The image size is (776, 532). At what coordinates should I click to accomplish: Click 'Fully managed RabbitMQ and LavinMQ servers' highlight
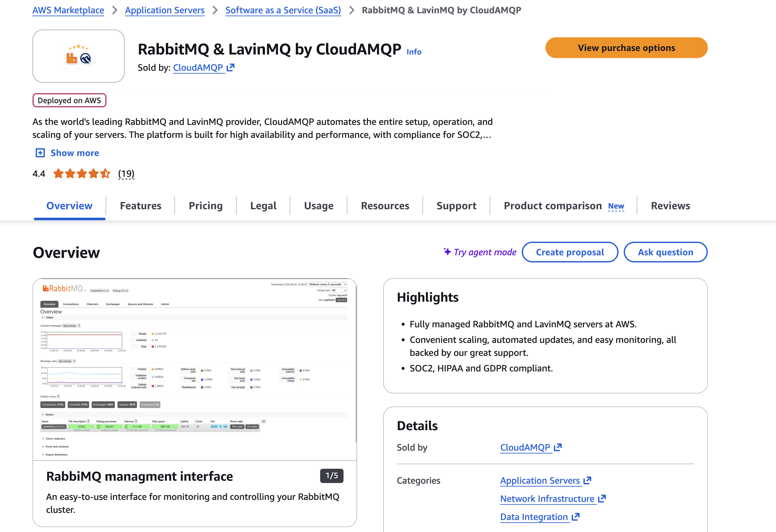tap(523, 324)
